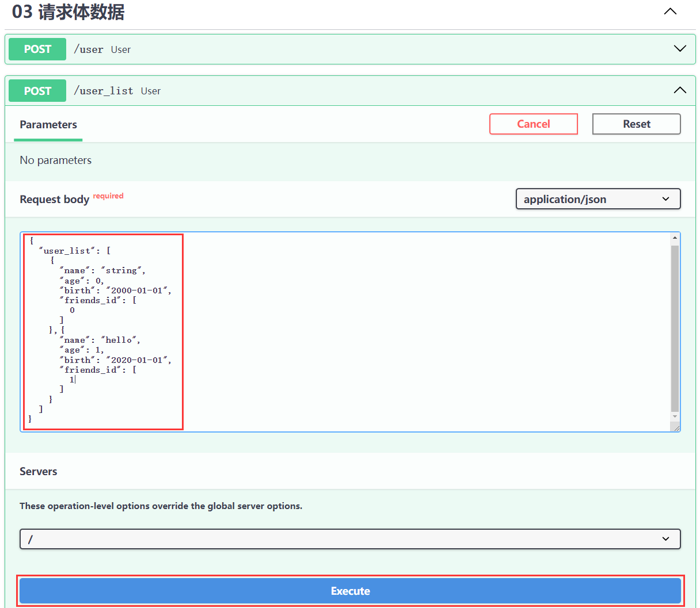The height and width of the screenshot is (608, 700).
Task: Click the POST badge for /user
Action: click(37, 49)
